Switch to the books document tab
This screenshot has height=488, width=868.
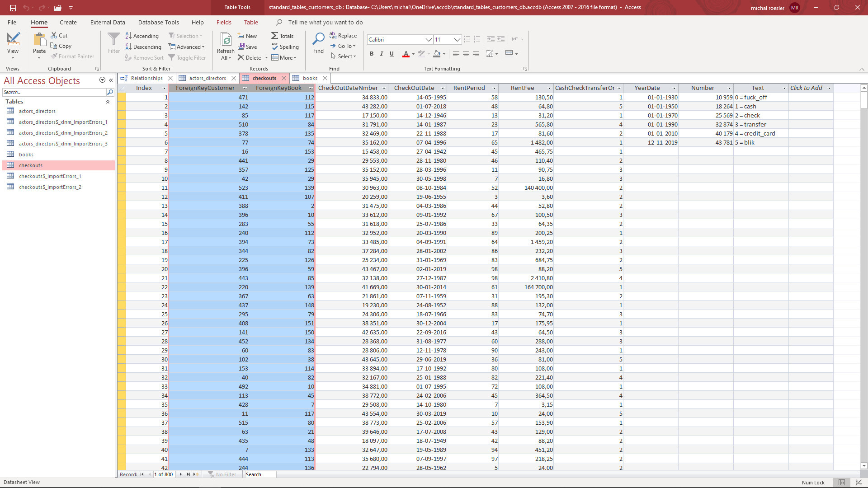[310, 78]
